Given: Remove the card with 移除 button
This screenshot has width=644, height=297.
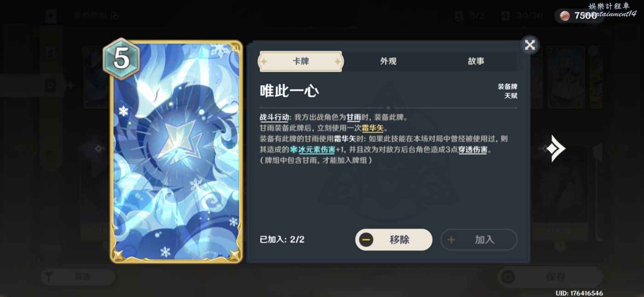Looking at the screenshot, I should pyautogui.click(x=394, y=240).
